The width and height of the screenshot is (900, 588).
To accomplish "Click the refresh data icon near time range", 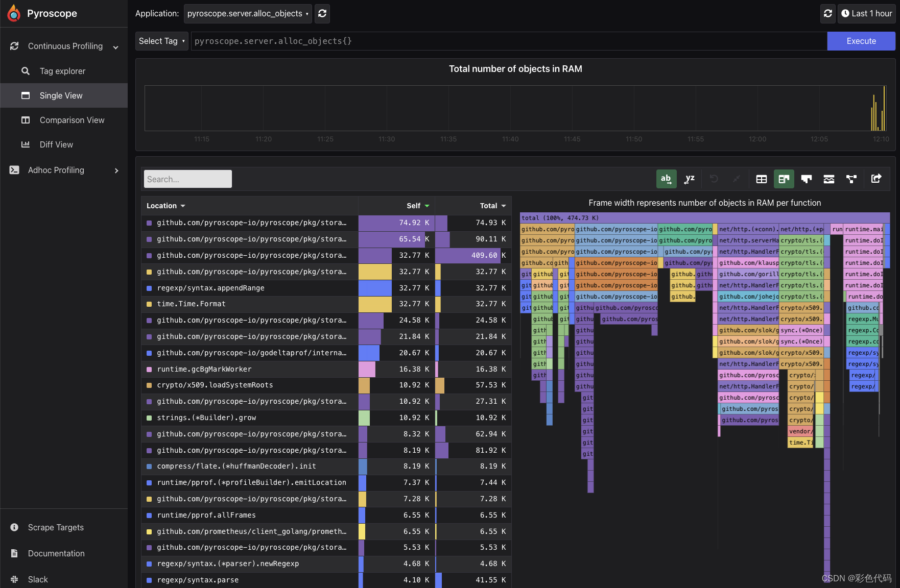I will click(828, 14).
